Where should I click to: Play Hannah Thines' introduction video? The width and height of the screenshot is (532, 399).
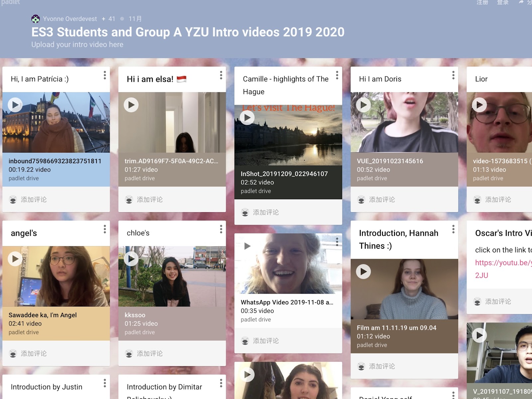click(363, 272)
